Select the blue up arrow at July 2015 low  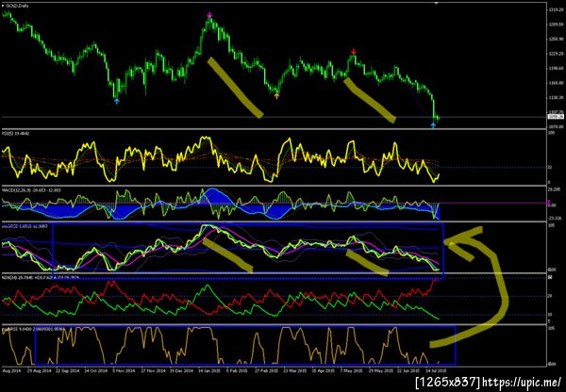(x=433, y=125)
